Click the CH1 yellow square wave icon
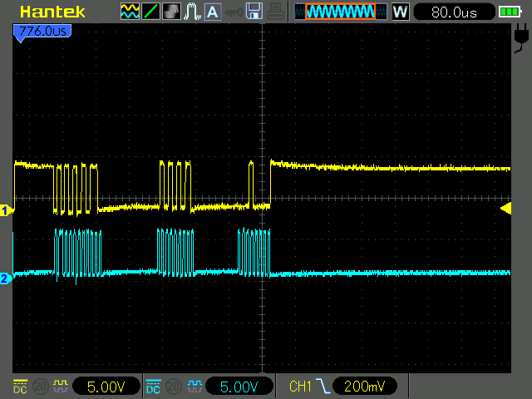This screenshot has width=532, height=399. (61, 386)
